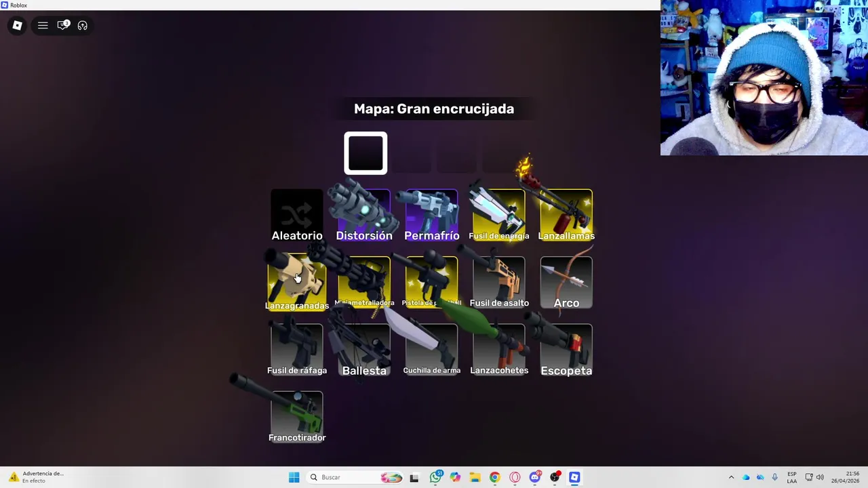Open File Explorer from the taskbar
Viewport: 868px width, 488px height.
coord(475,477)
